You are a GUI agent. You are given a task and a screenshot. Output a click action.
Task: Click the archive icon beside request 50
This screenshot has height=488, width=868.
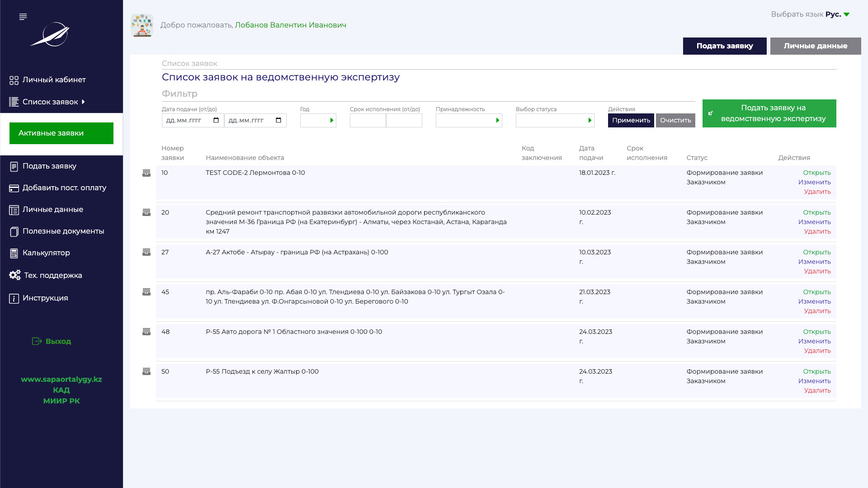coord(146,371)
